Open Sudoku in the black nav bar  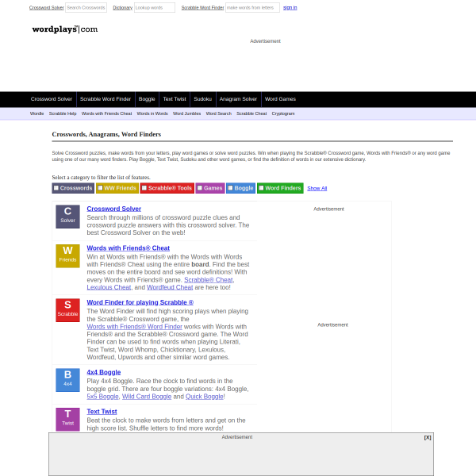coord(203,99)
